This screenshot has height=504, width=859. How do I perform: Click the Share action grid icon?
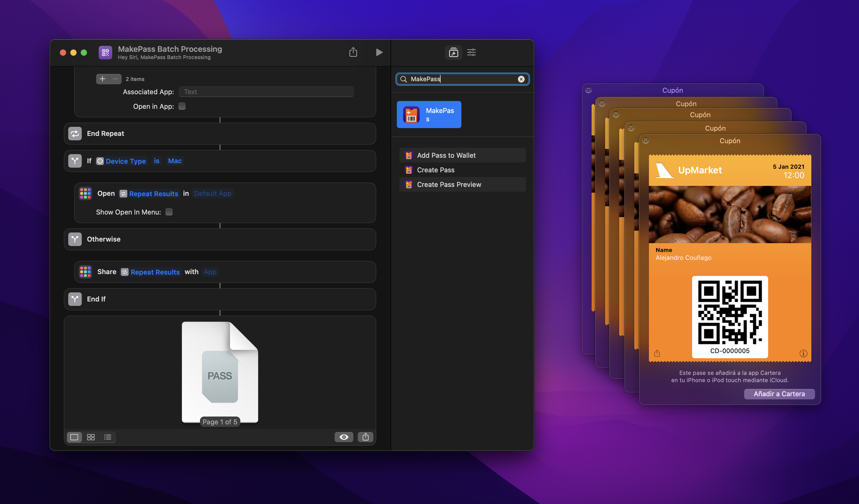pyautogui.click(x=85, y=272)
